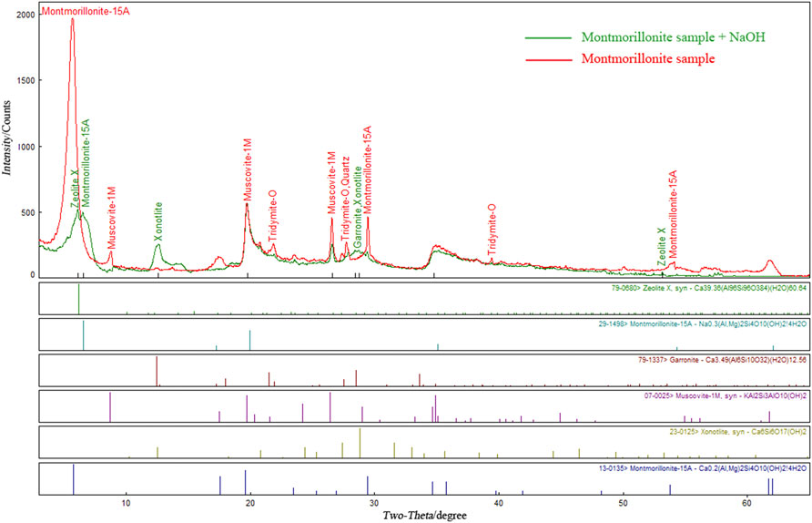The height and width of the screenshot is (523, 812).
Task: Click the horizontal red 'Montmorillonite-15A' label above the tallest peak
Action: (86, 11)
